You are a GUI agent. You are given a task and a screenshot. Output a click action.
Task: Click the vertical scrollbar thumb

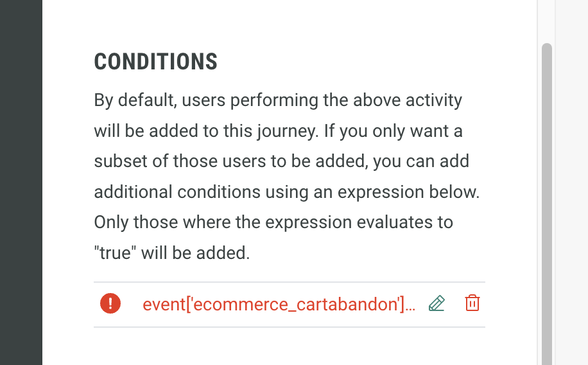tap(546, 193)
